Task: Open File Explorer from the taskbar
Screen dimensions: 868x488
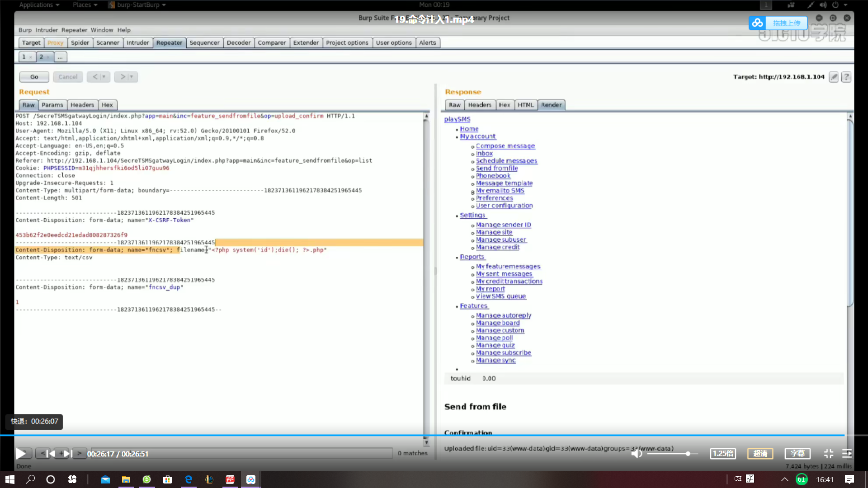Action: (x=126, y=479)
